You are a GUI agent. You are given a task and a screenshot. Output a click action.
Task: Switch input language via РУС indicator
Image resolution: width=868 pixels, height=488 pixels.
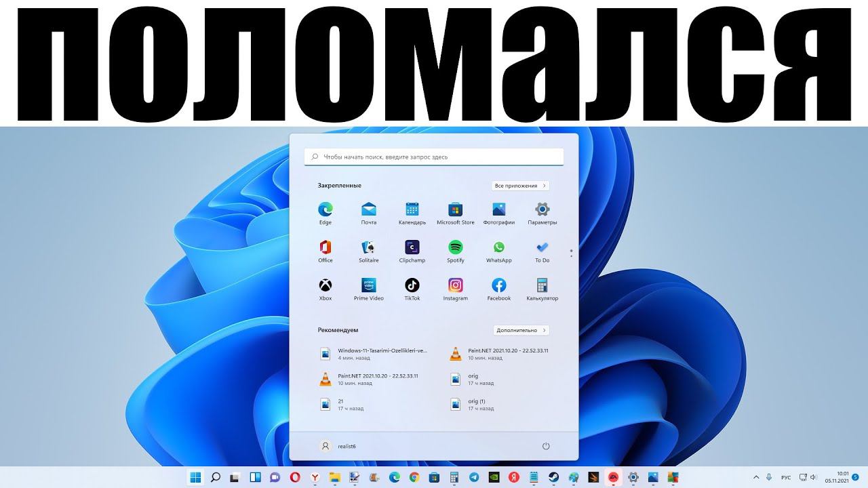pyautogui.click(x=786, y=477)
